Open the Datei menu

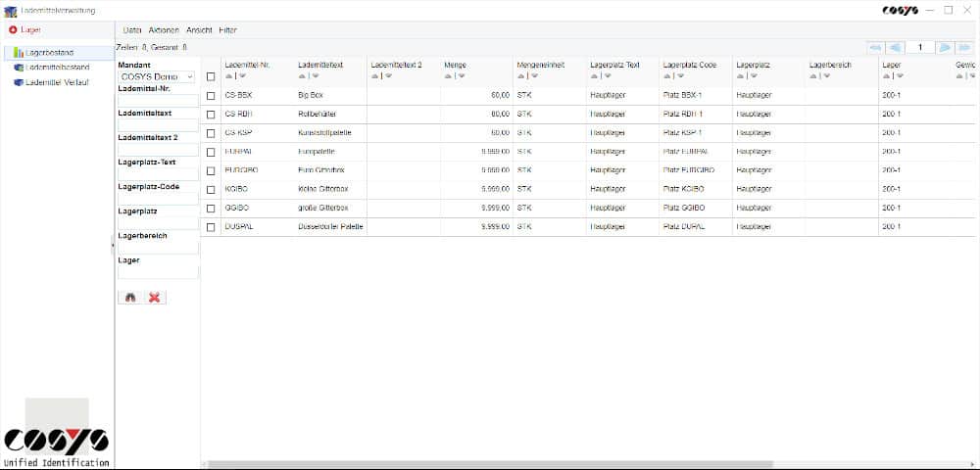point(132,30)
